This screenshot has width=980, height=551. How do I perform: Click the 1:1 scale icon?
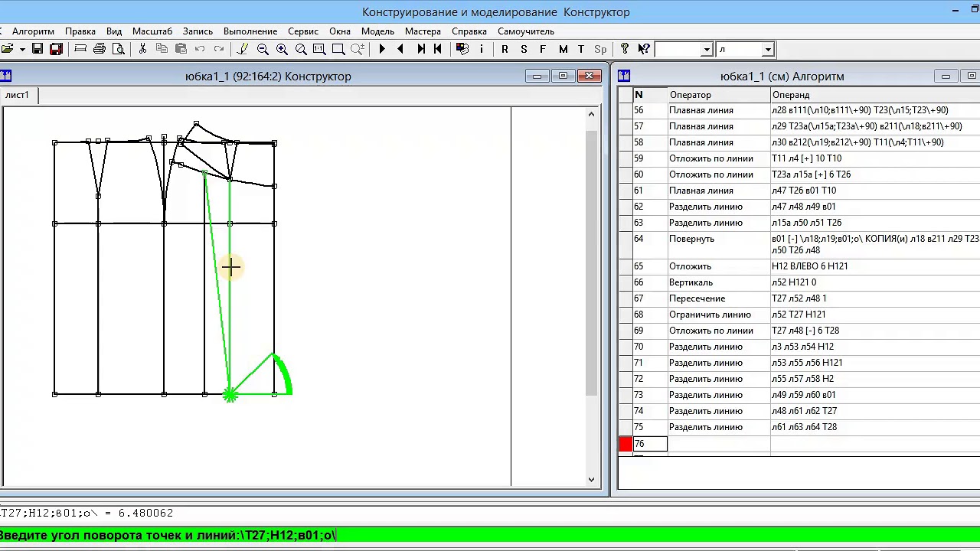(x=319, y=49)
